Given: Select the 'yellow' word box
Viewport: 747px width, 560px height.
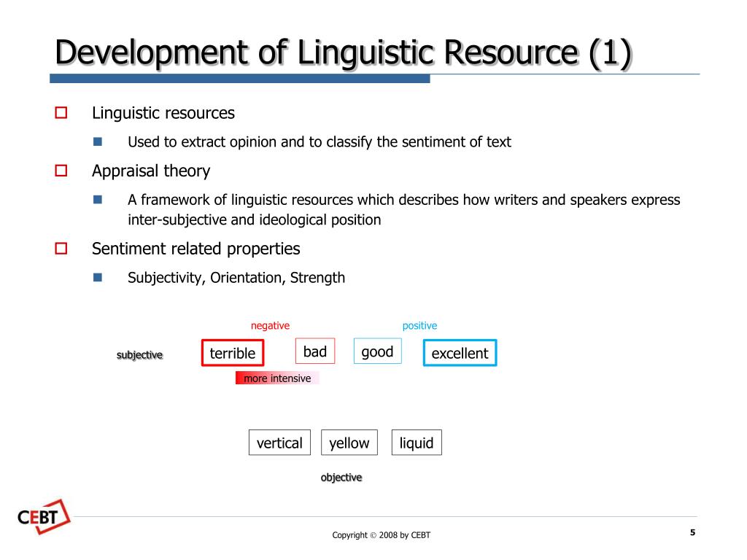Looking at the screenshot, I should point(349,443).
